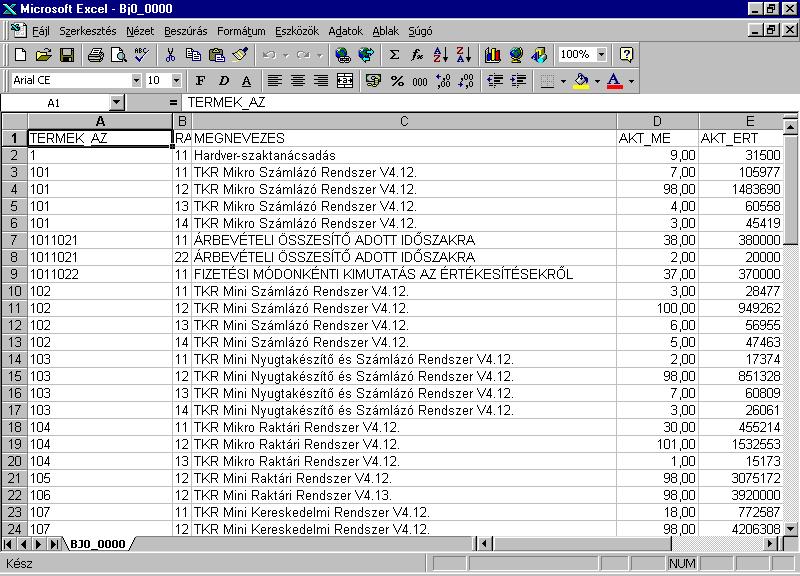Open Print Preview icon

(118, 55)
